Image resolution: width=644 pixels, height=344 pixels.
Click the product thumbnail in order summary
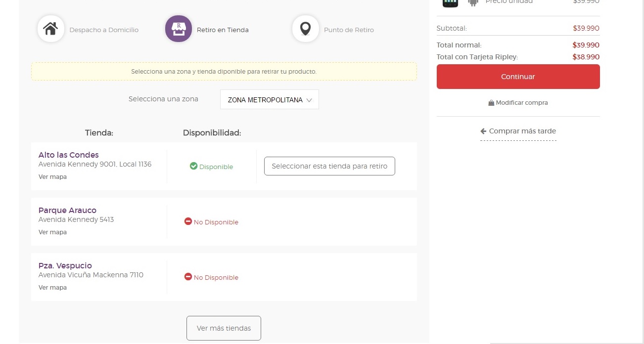(450, 2)
